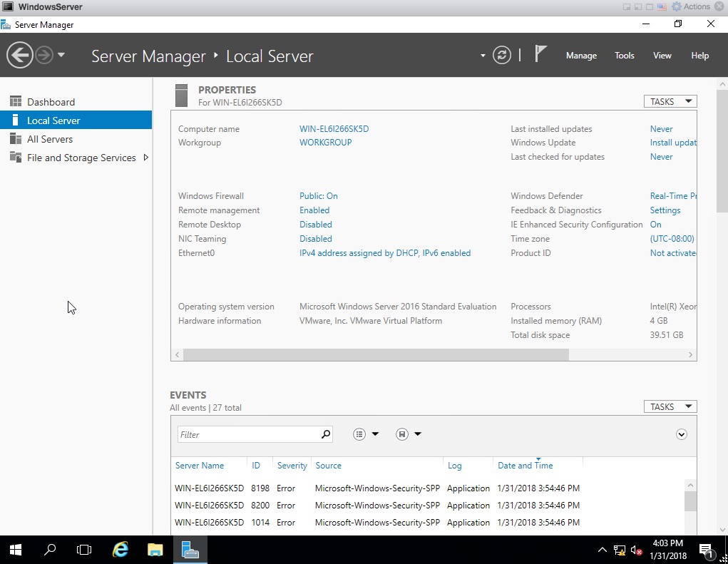Click Windows Defender Real-Time Protection link
728x564 pixels.
coord(673,196)
